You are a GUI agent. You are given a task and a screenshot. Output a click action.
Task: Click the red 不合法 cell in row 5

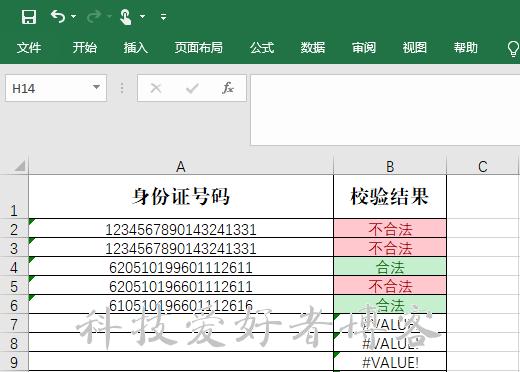tap(390, 286)
